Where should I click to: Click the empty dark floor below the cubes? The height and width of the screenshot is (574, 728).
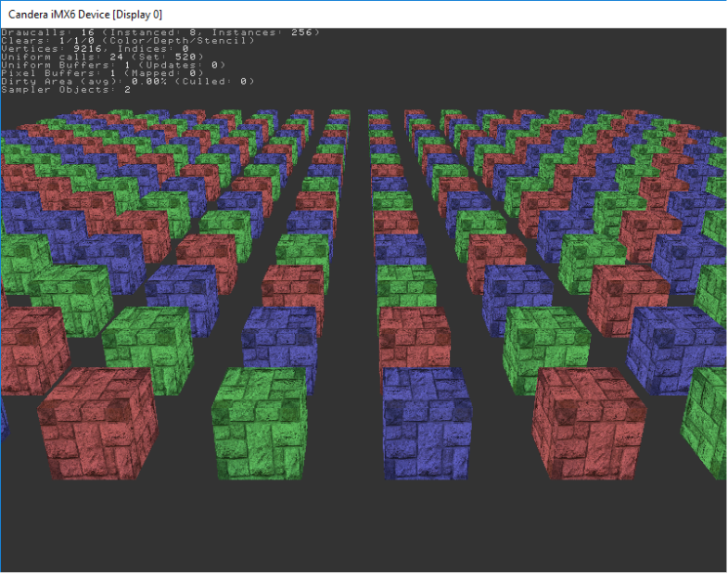click(x=364, y=525)
